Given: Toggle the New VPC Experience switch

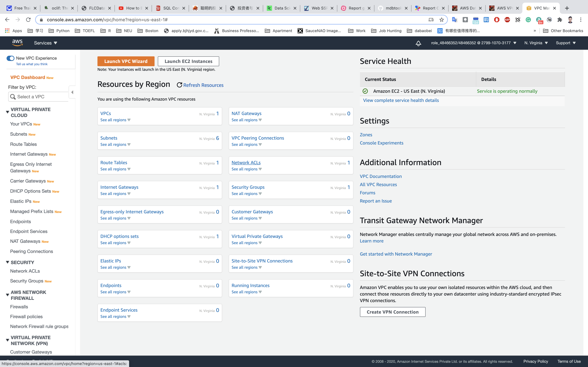Looking at the screenshot, I should (10, 58).
